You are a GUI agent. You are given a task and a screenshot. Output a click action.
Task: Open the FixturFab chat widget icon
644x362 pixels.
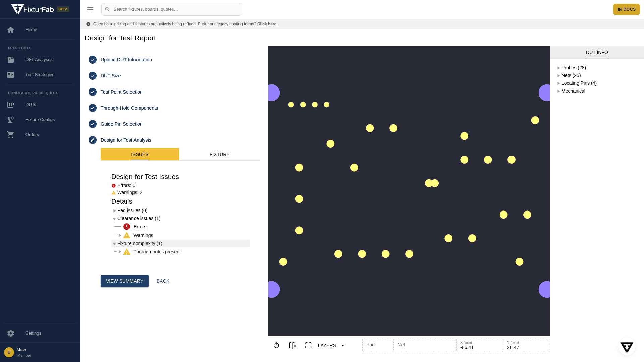tap(627, 347)
